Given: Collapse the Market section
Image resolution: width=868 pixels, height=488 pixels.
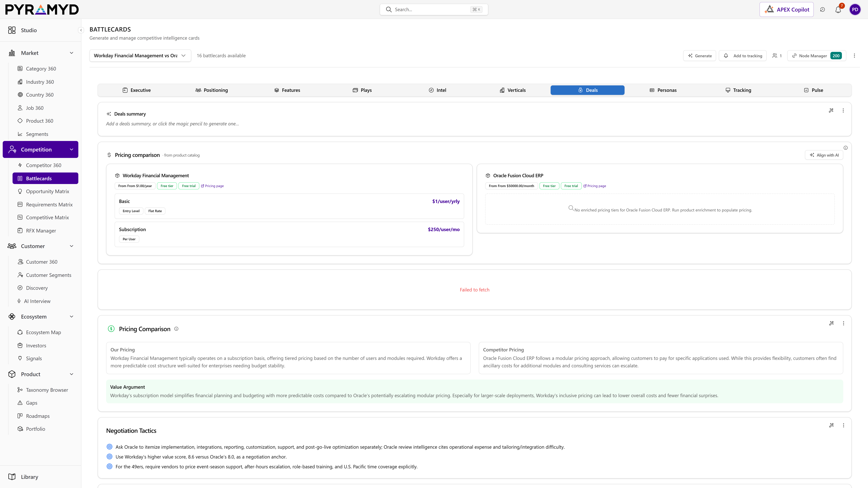Looking at the screenshot, I should (71, 53).
